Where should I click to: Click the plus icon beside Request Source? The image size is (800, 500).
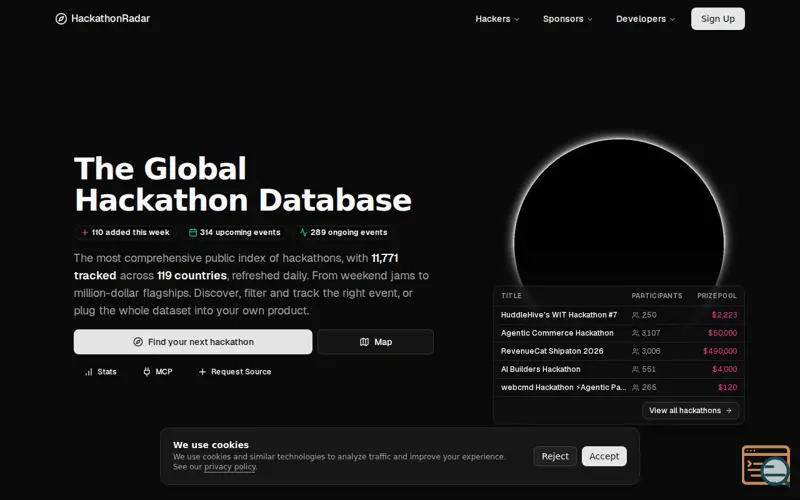coord(203,372)
